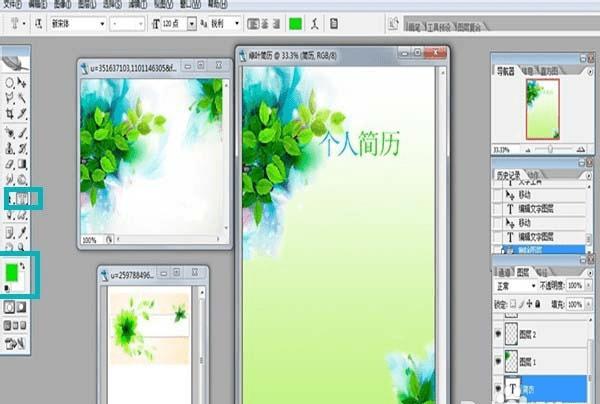Open the Edit menu
The image size is (600, 404).
pyautogui.click(x=38, y=4)
